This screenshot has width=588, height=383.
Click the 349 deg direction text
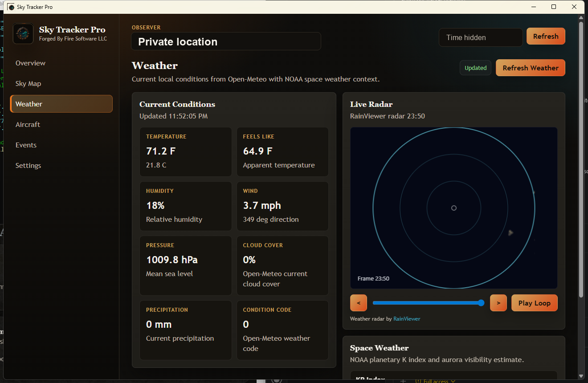click(271, 220)
